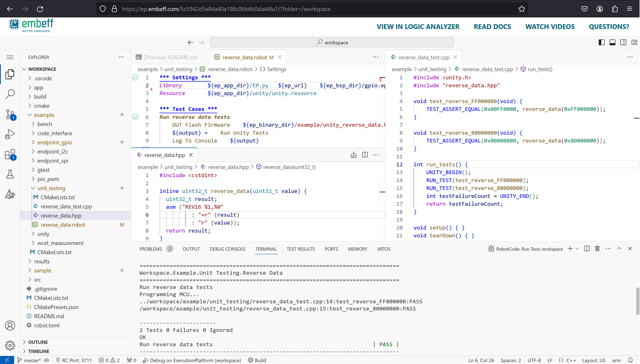
Task: Open the Testing flask icon view
Action: tap(10, 174)
